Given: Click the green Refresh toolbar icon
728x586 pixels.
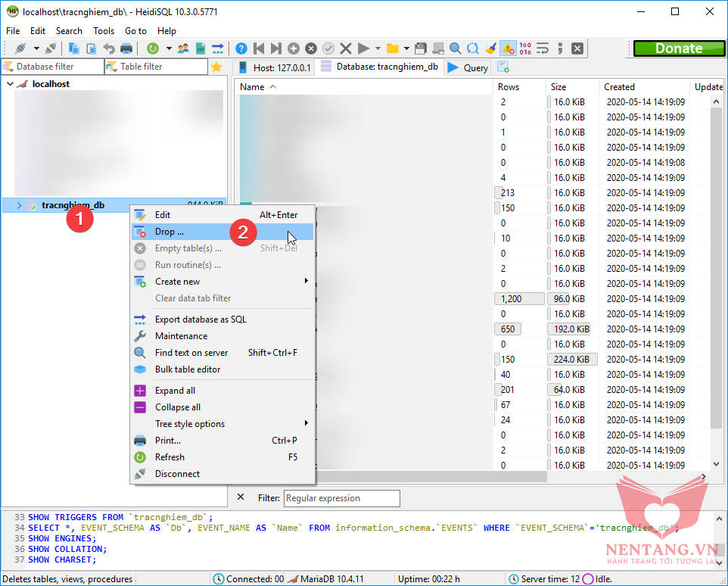Looking at the screenshot, I should coord(153,48).
